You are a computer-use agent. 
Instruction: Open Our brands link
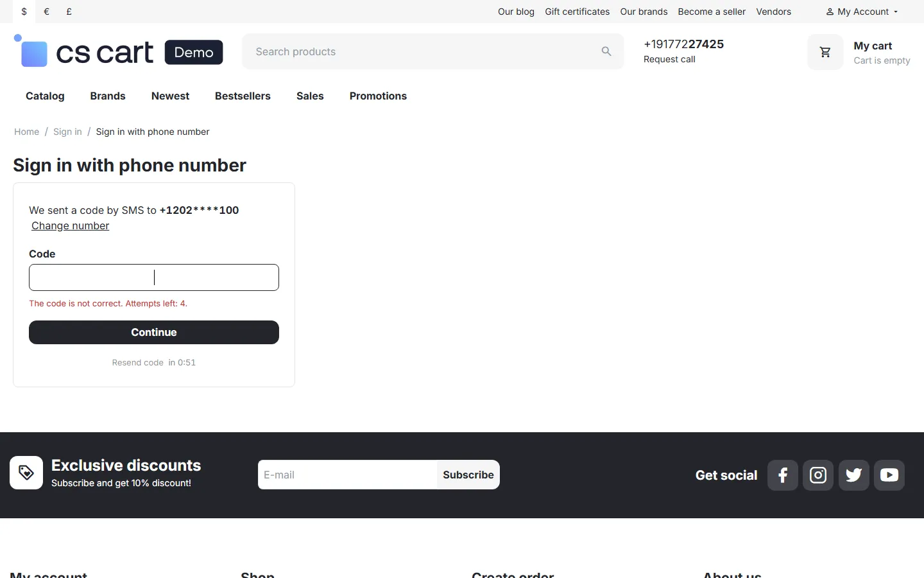pyautogui.click(x=644, y=12)
